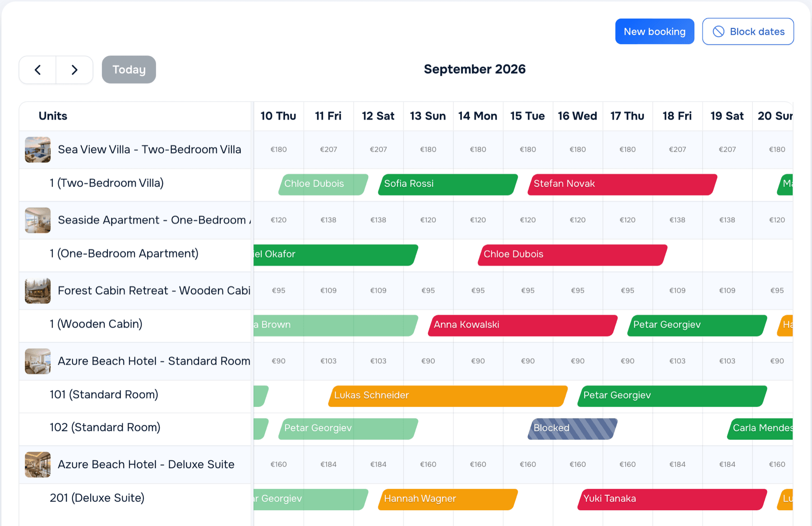Jump to Today in the calendar
The width and height of the screenshot is (812, 526).
click(x=129, y=70)
